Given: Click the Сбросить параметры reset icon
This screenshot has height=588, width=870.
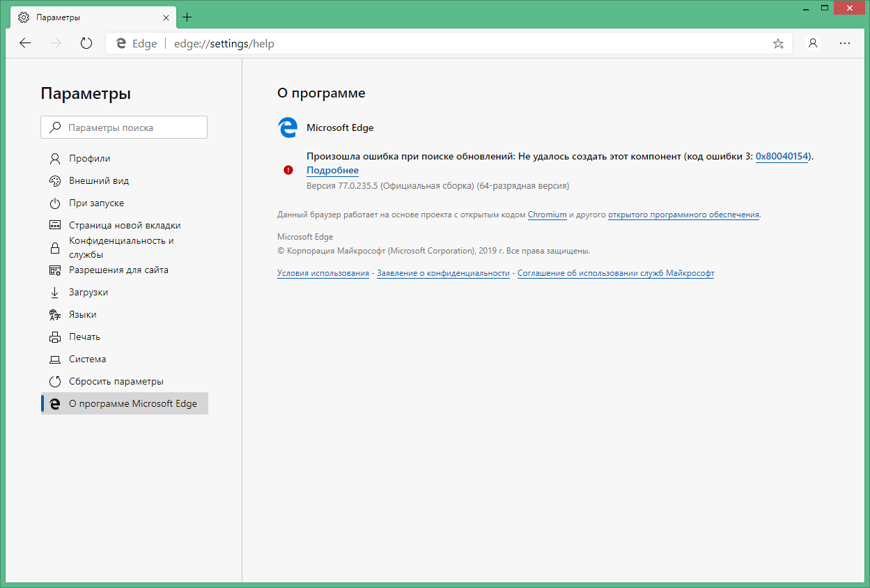Looking at the screenshot, I should [54, 381].
